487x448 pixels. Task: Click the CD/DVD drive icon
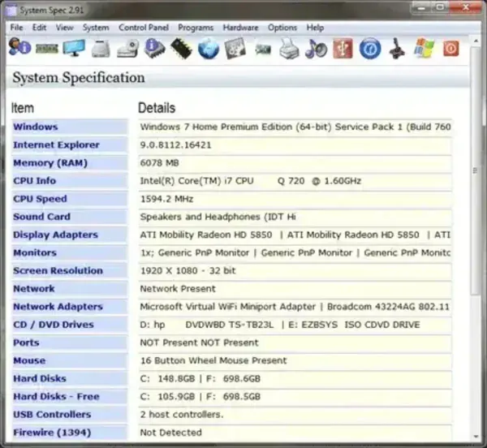[x=127, y=49]
